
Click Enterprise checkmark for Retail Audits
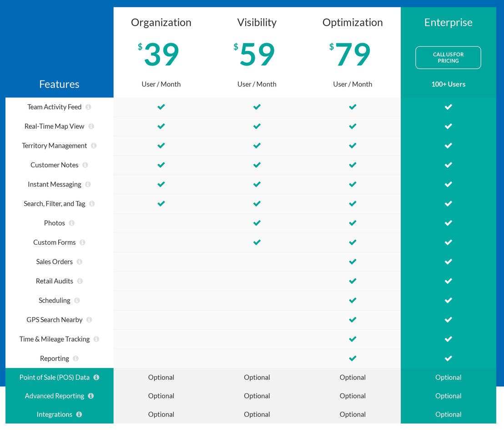coord(449,281)
